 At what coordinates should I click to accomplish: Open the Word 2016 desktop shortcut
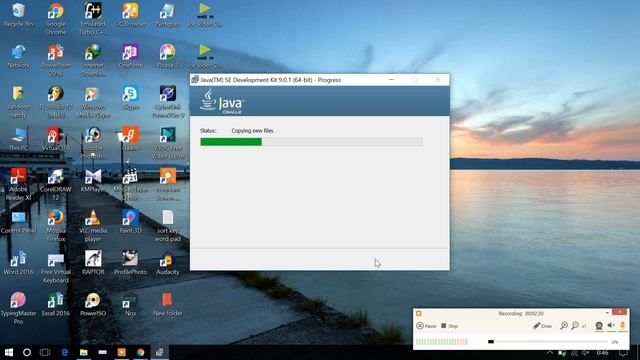tap(18, 263)
